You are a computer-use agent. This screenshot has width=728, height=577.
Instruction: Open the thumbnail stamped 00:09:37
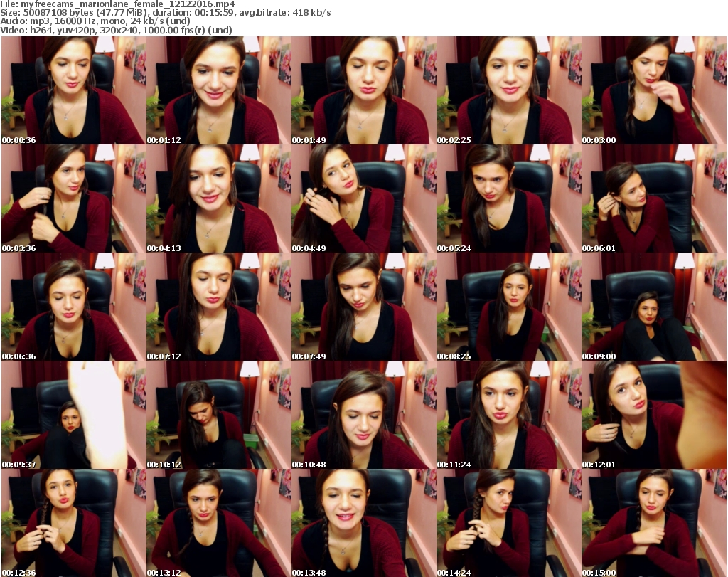pyautogui.click(x=73, y=415)
